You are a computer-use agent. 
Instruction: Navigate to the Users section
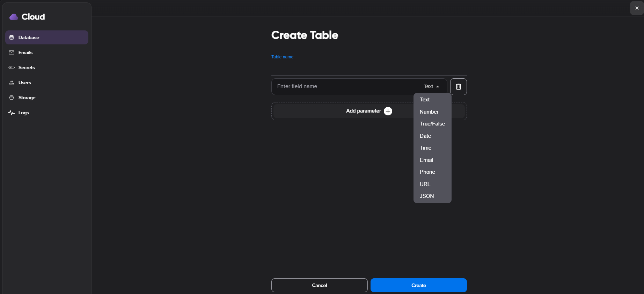point(47,83)
